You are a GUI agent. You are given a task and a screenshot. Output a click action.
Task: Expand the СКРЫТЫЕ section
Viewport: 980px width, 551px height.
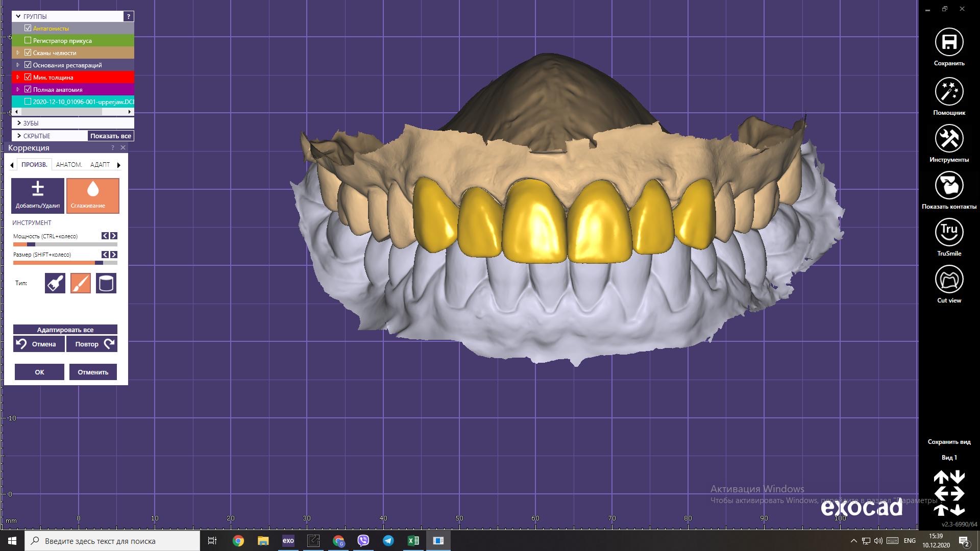point(19,136)
